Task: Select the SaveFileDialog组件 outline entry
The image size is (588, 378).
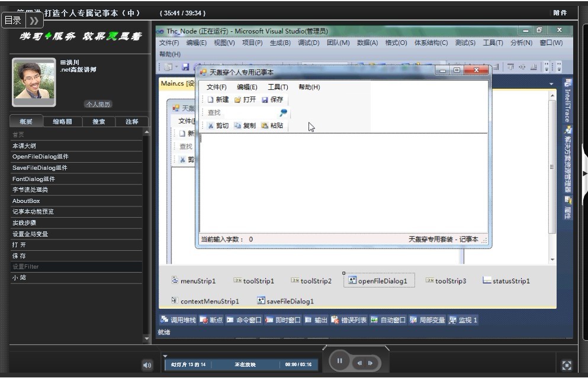Action: click(x=76, y=167)
